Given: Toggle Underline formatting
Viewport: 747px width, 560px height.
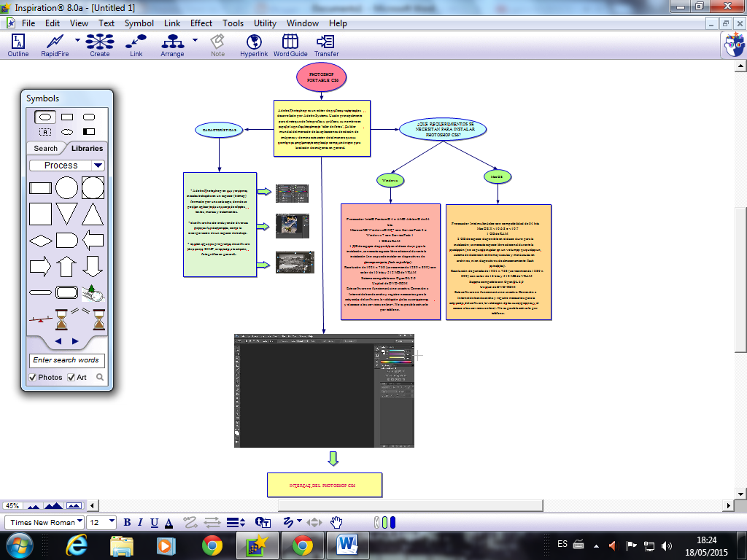Looking at the screenshot, I should point(155,522).
